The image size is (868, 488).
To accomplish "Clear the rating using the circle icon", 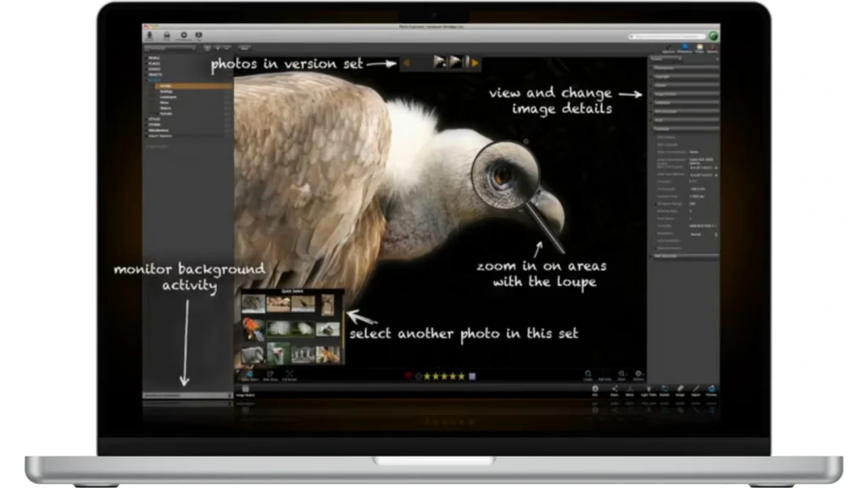I will click(x=418, y=375).
